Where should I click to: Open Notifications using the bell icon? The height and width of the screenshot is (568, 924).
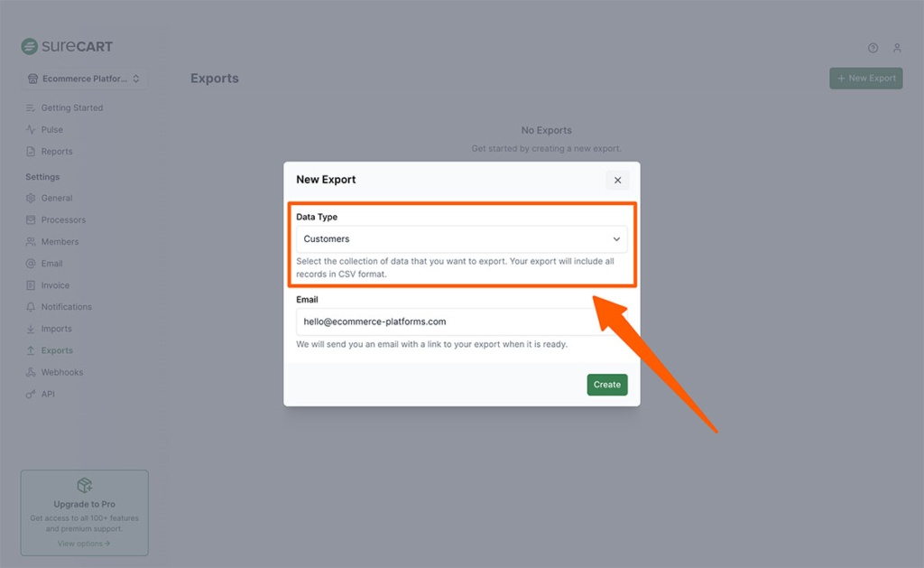[x=32, y=306]
